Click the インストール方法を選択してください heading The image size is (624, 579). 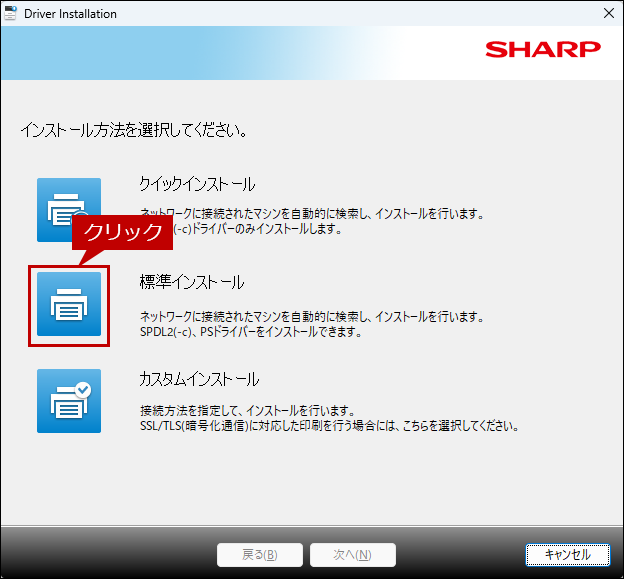[134, 130]
